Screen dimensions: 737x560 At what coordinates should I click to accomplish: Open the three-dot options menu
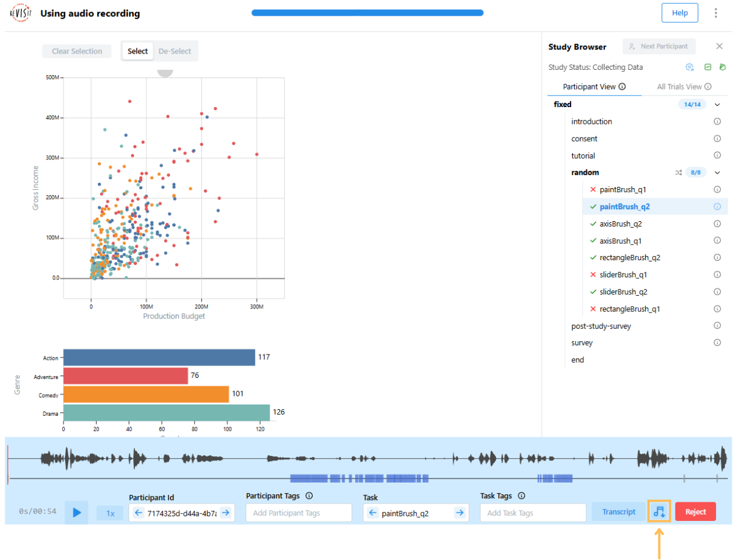click(x=715, y=13)
